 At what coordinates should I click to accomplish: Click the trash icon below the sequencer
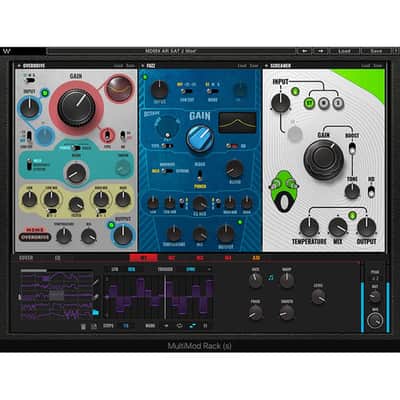(x=83, y=326)
